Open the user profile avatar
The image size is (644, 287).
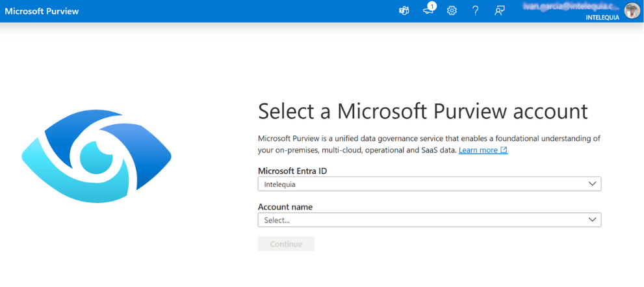tap(632, 10)
